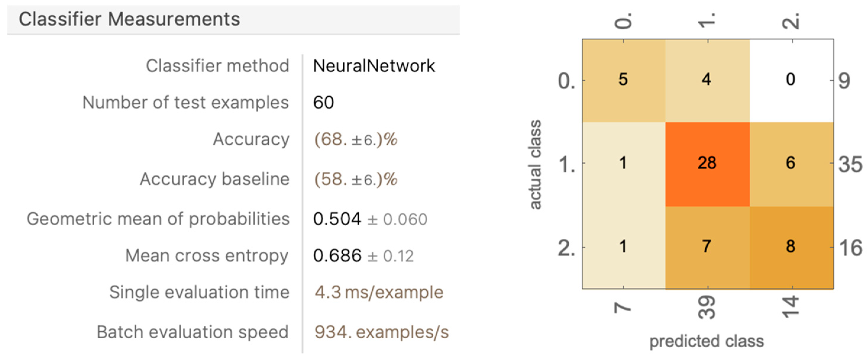Viewport: 868px width, 354px height.
Task: Click the Number of test examples value 60
Action: pyautogui.click(x=324, y=102)
